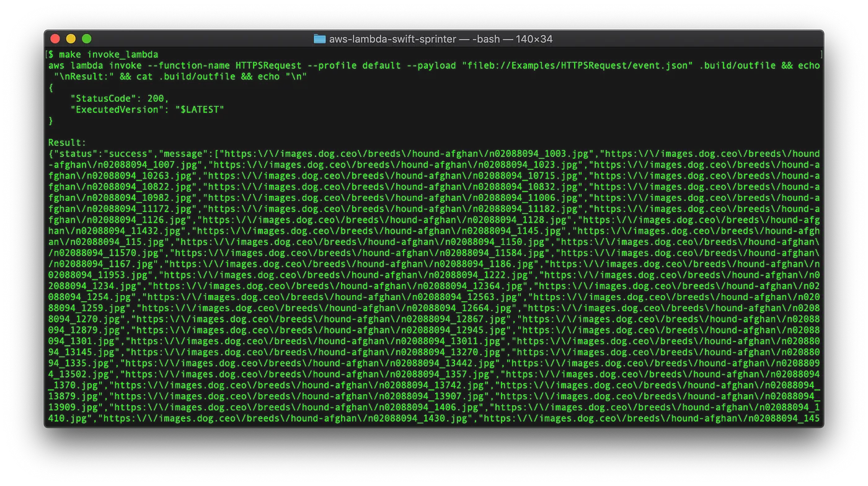The image size is (868, 486).
Task: Click the n02088094_1150.jpg URL
Action: [362, 242]
